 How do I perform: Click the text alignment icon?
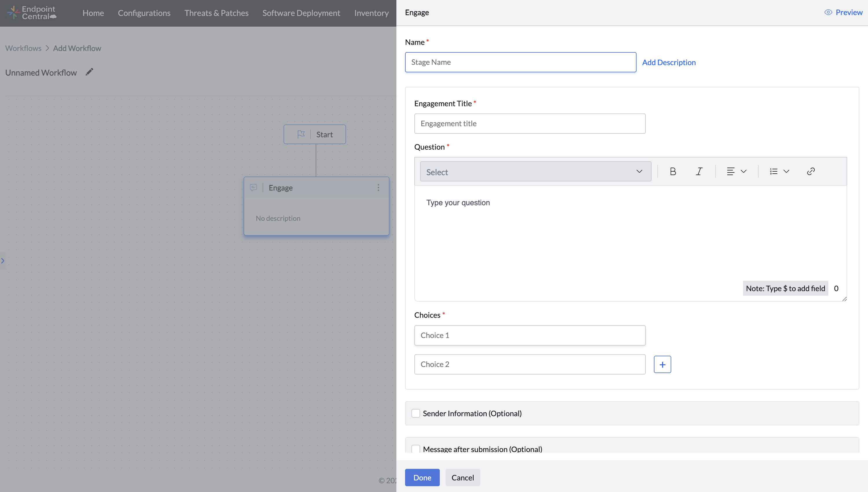point(731,171)
